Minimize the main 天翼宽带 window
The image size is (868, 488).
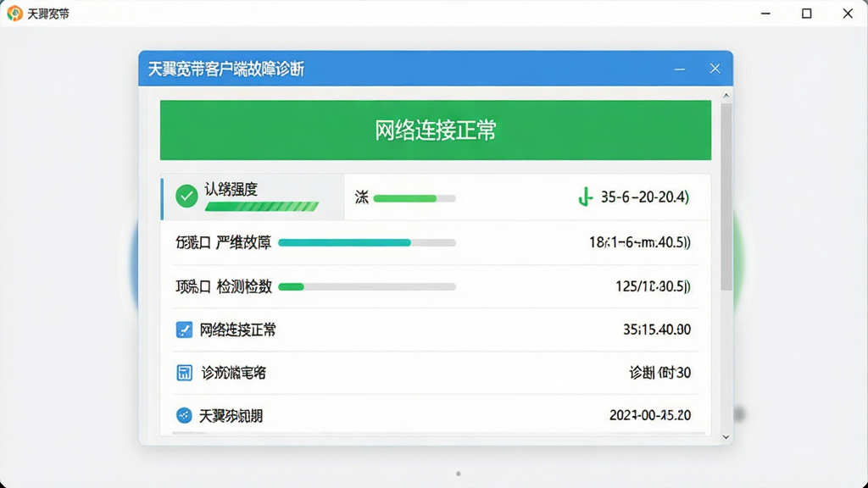(765, 14)
